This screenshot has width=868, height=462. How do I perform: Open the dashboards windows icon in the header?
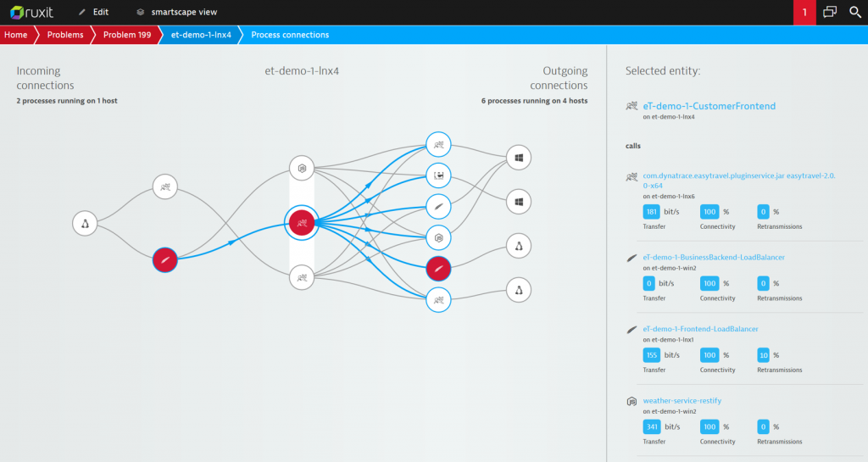coord(830,12)
